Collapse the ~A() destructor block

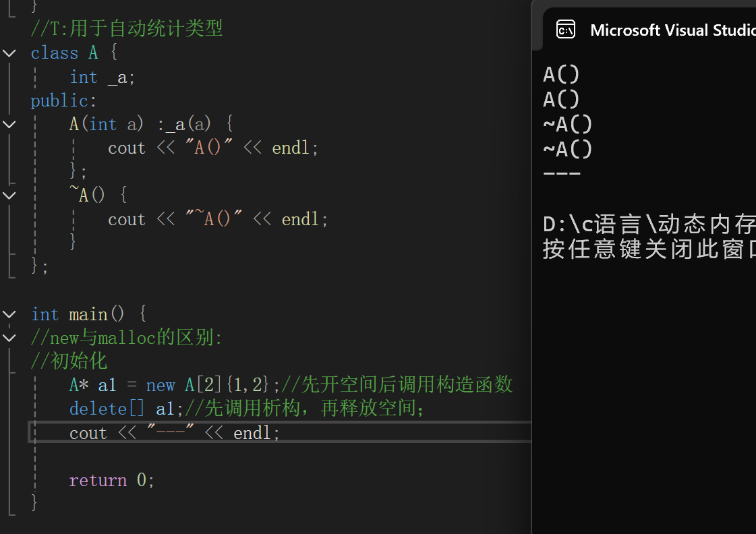pos(9,195)
